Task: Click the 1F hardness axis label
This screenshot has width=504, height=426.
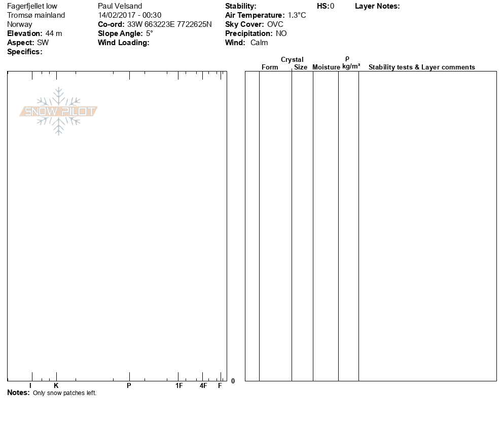Action: 179,386
